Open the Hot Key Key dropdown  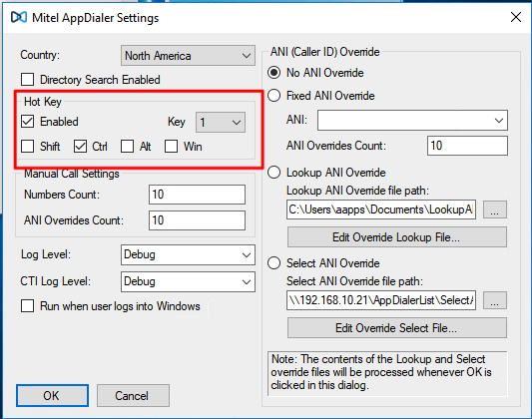tap(221, 122)
